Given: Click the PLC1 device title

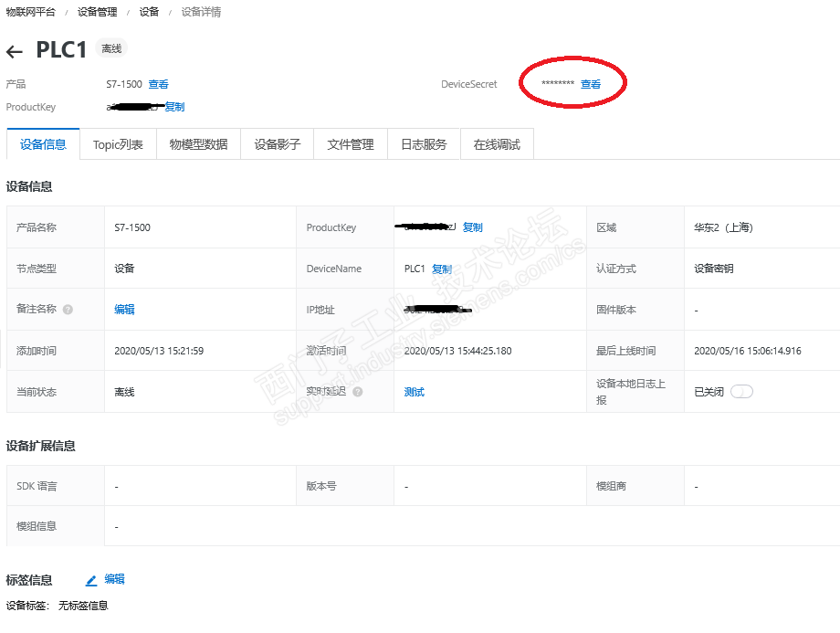Looking at the screenshot, I should (x=61, y=50).
